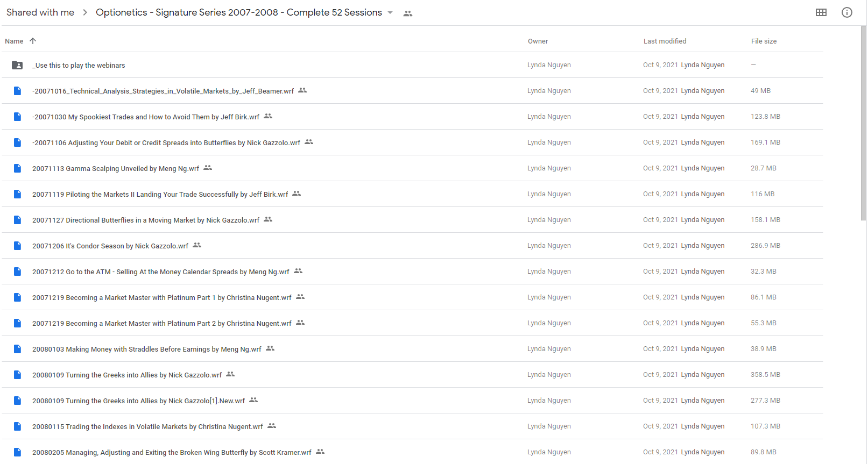Click the 358.5 MB file size cell
Image resolution: width=868 pixels, height=464 pixels.
tap(765, 375)
